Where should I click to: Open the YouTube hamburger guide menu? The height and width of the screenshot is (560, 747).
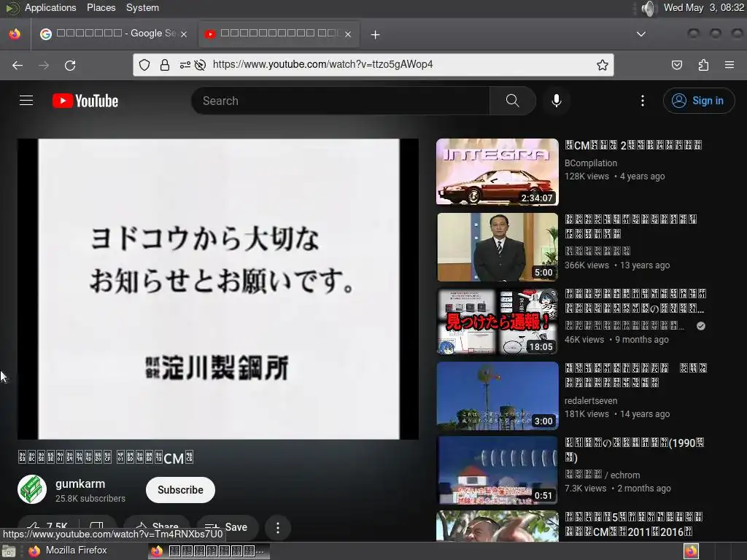[26, 101]
